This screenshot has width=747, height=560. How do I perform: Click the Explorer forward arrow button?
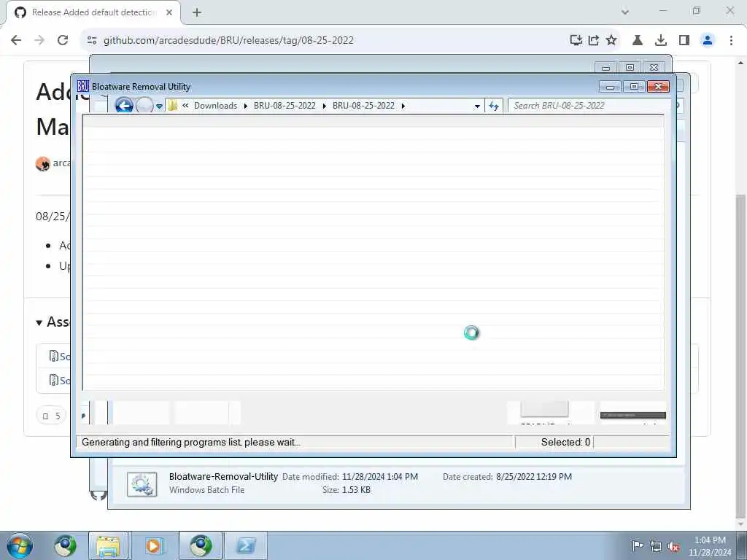click(x=144, y=105)
